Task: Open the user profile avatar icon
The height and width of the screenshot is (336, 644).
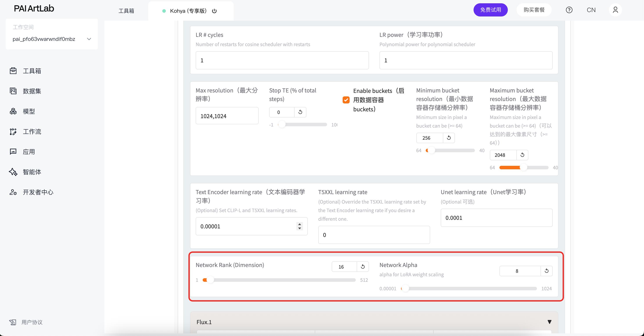Action: click(615, 10)
